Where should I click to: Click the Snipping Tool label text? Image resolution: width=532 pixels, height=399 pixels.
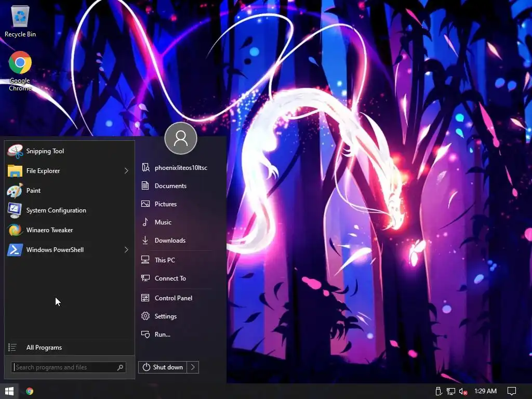(45, 151)
